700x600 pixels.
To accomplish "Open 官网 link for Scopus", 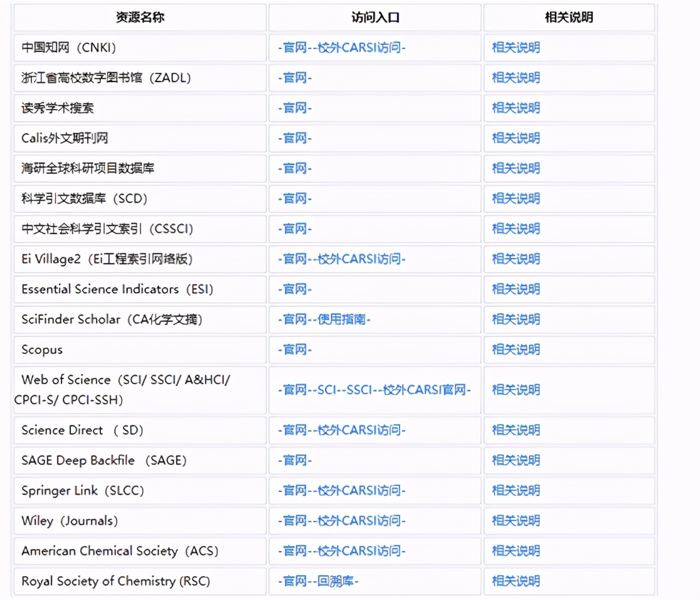I will [x=295, y=350].
